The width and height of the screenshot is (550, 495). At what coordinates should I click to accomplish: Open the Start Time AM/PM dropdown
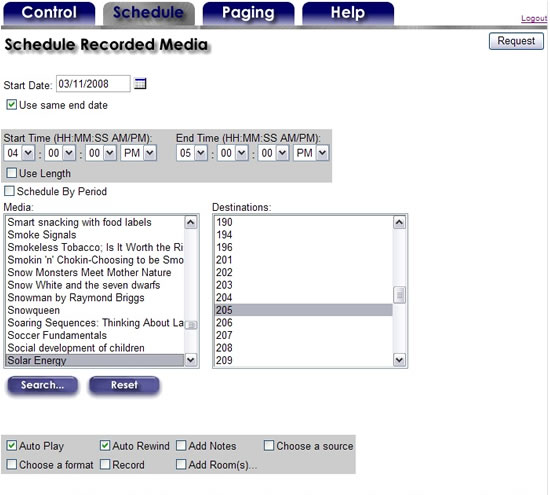[x=139, y=153]
